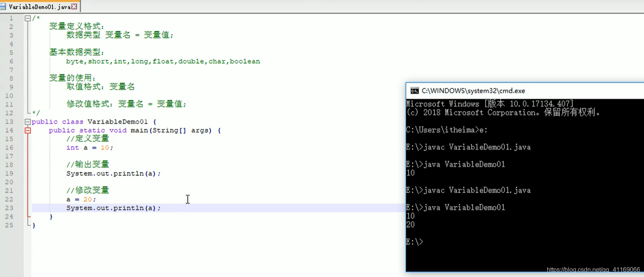Click the '//定义变量' comment
The height and width of the screenshot is (277, 644).
click(x=88, y=139)
